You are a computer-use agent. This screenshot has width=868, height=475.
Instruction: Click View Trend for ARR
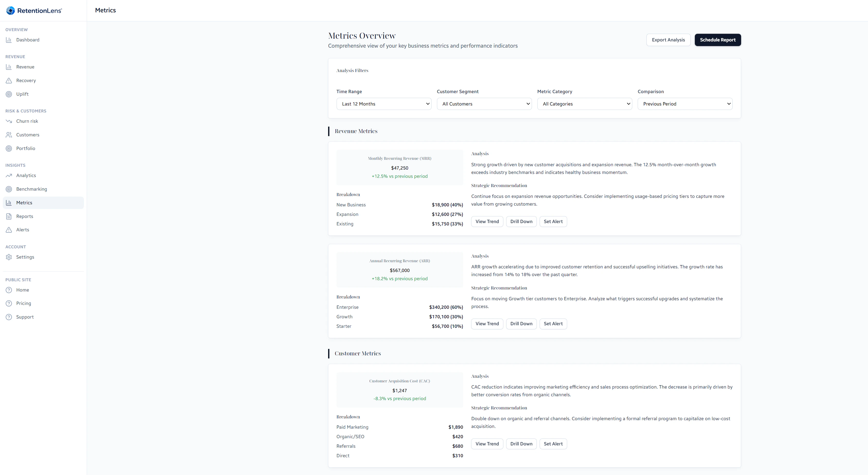coord(487,324)
